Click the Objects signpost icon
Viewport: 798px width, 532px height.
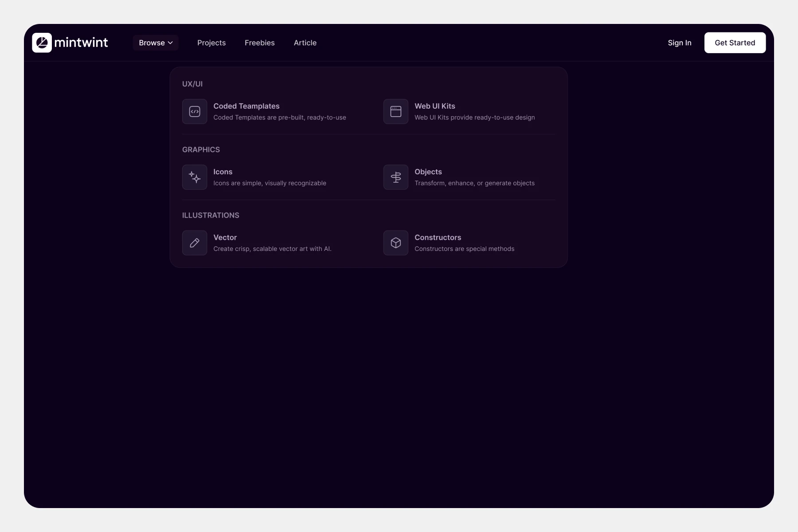[395, 177]
